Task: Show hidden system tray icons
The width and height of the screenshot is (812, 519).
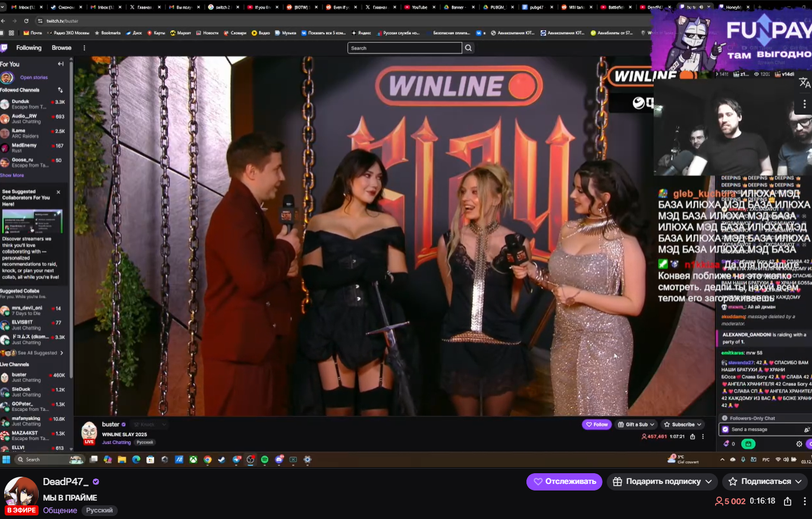Action: tap(722, 460)
